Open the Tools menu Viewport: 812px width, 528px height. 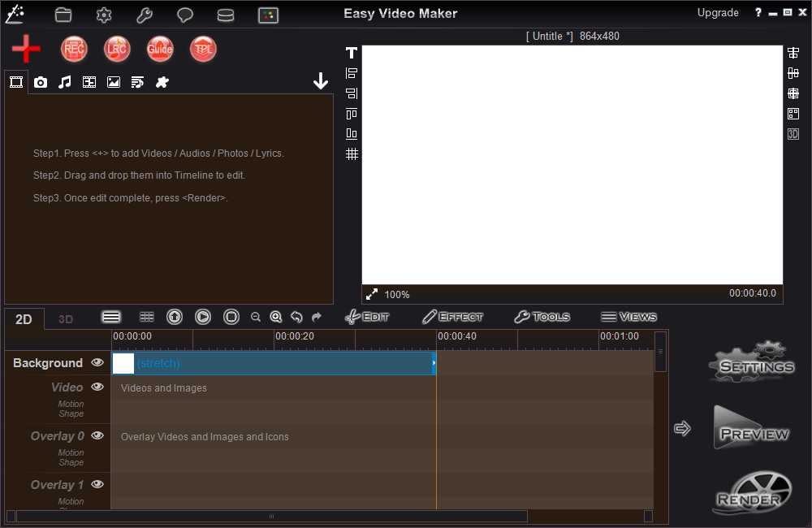pos(542,317)
